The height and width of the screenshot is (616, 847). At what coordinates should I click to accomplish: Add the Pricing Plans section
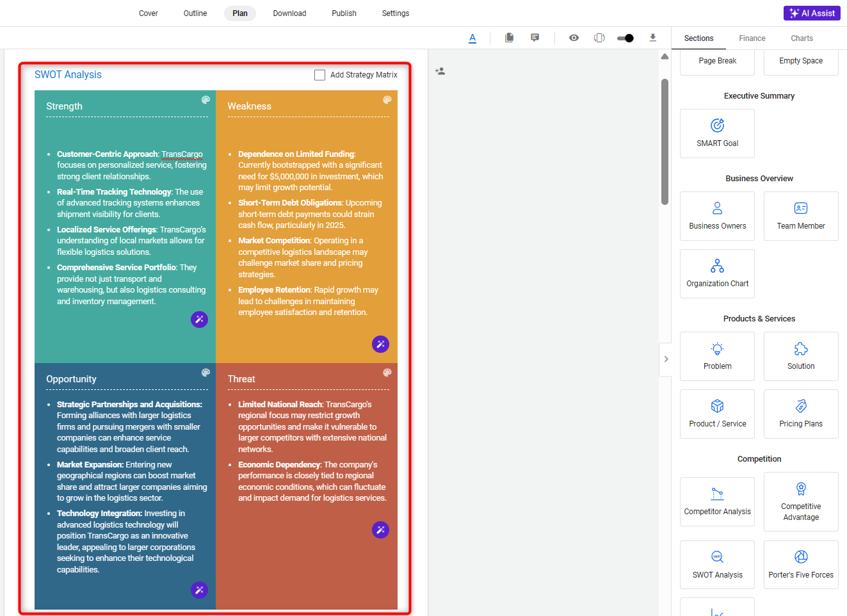[x=801, y=414]
